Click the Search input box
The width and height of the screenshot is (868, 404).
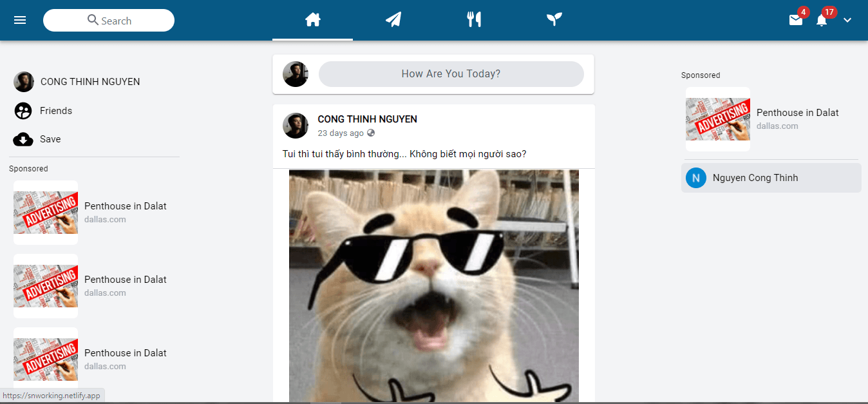tap(108, 20)
